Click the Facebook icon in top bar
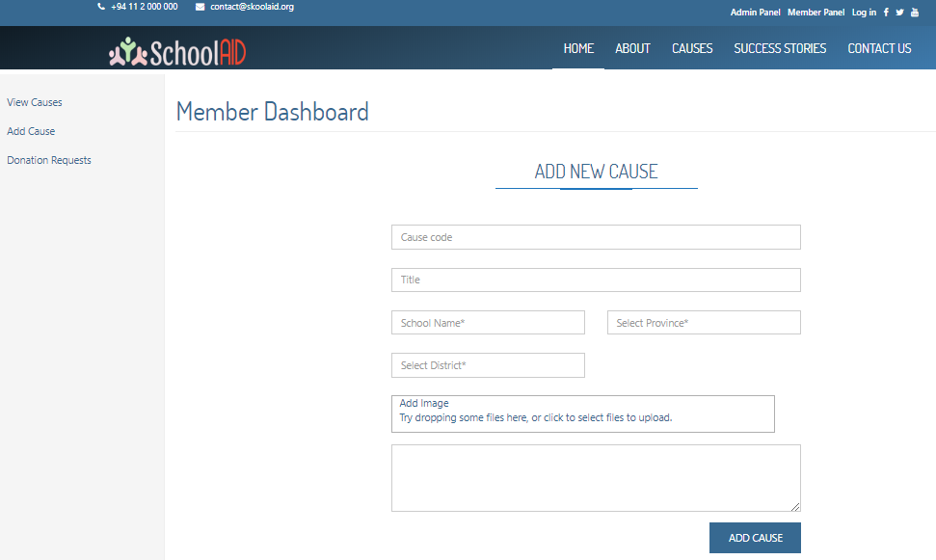936x560 pixels. [x=886, y=13]
